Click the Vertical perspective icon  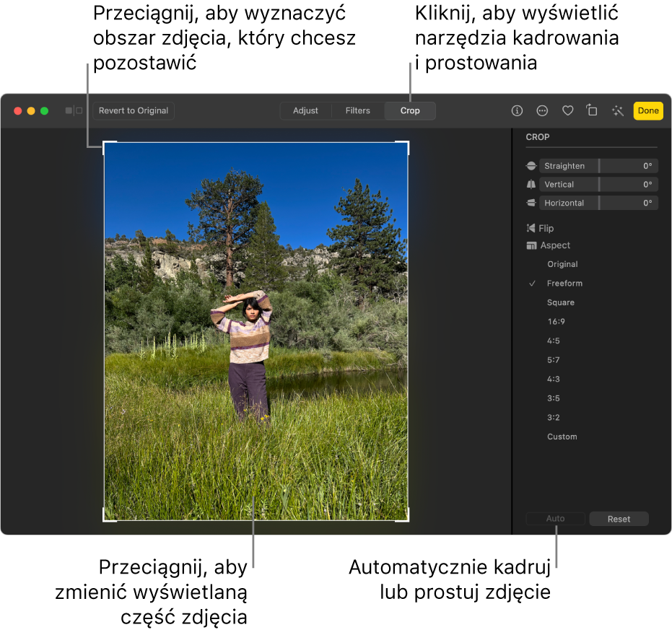point(531,185)
